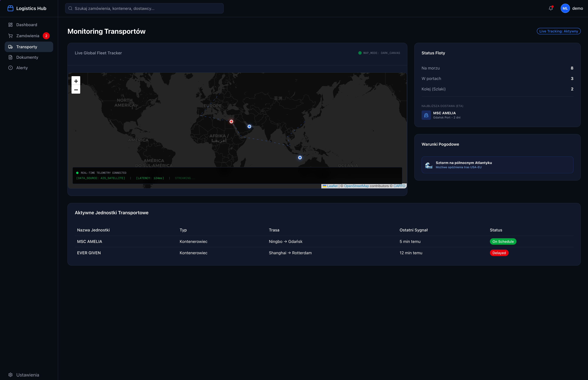Open the Dokumenty menu item
588x380 pixels.
point(29,57)
